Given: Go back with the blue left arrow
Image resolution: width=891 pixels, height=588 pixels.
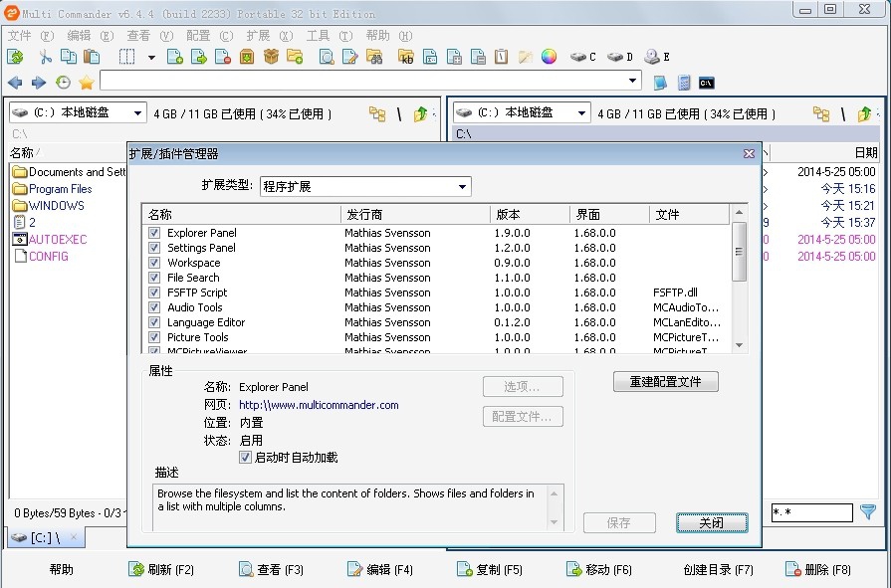Looking at the screenshot, I should pyautogui.click(x=15, y=83).
